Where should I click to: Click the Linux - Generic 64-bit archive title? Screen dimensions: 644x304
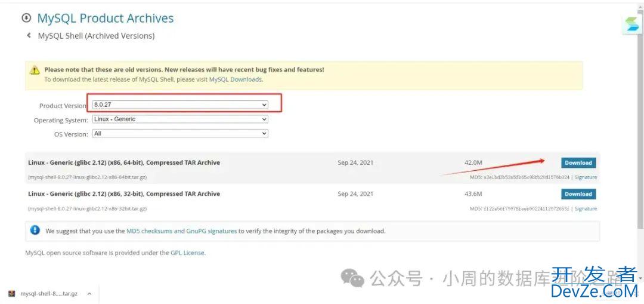[124, 162]
